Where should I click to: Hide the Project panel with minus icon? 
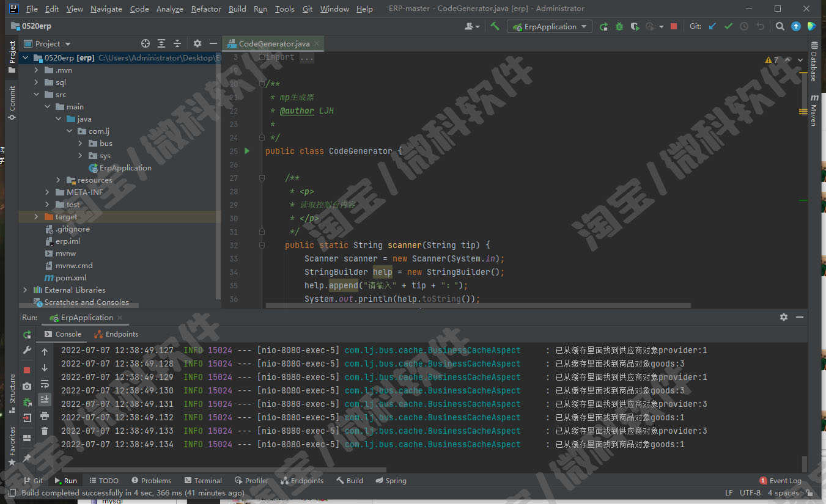pos(213,43)
